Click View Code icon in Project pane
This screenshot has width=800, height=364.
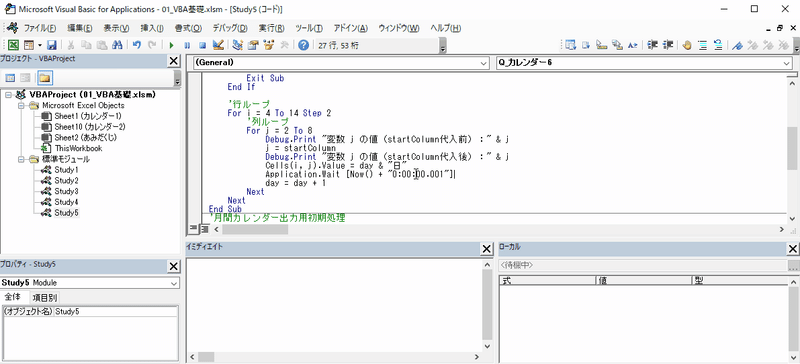10,78
